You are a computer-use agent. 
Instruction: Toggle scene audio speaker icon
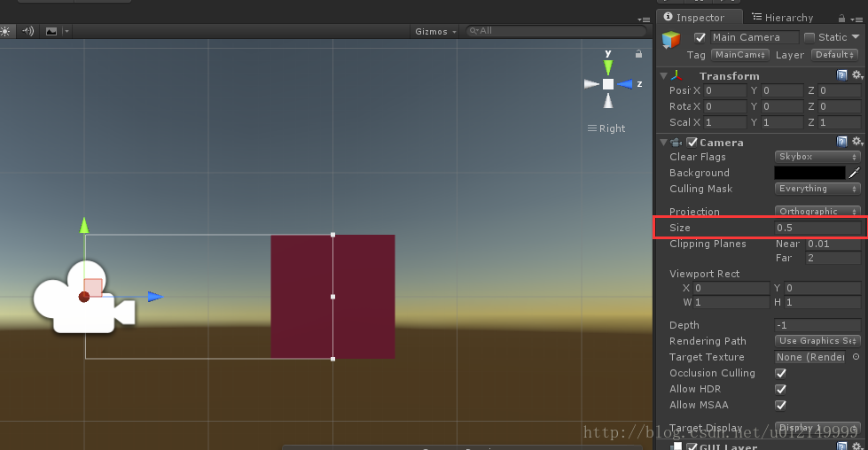coord(27,32)
